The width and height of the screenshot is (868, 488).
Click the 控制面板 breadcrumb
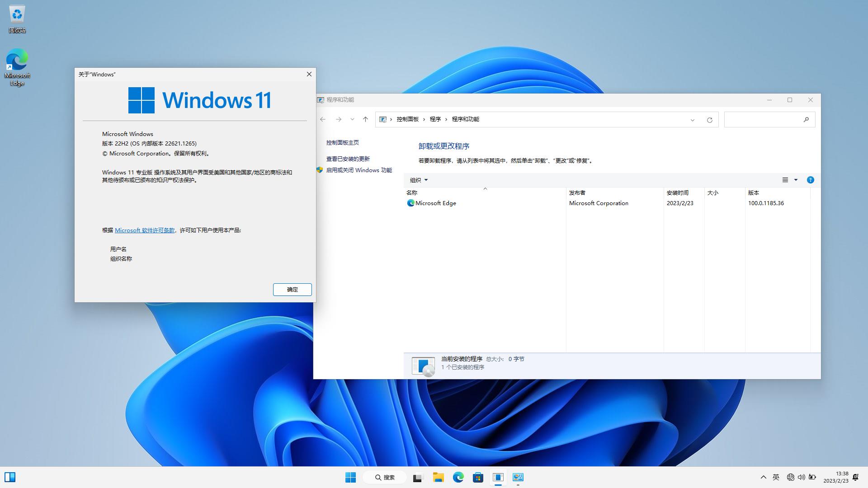click(x=408, y=119)
